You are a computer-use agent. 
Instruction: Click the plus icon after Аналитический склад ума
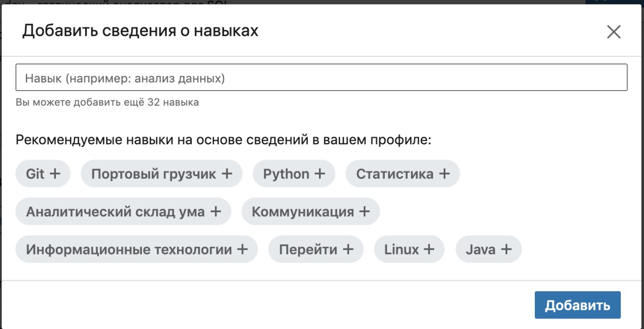[215, 211]
